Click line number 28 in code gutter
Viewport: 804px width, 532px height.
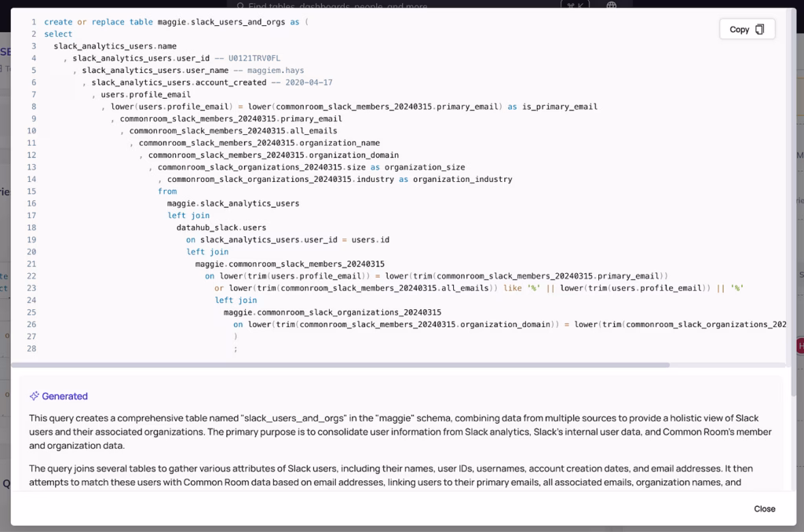point(31,348)
